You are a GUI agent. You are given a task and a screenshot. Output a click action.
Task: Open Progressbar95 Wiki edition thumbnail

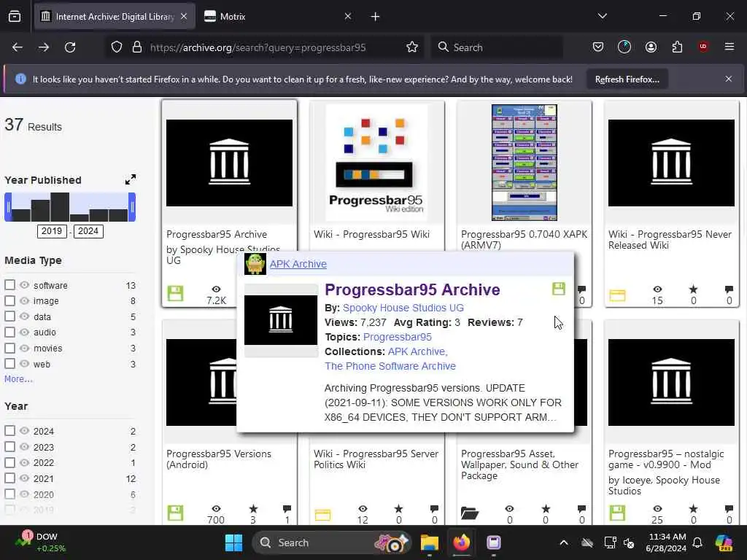point(376,163)
